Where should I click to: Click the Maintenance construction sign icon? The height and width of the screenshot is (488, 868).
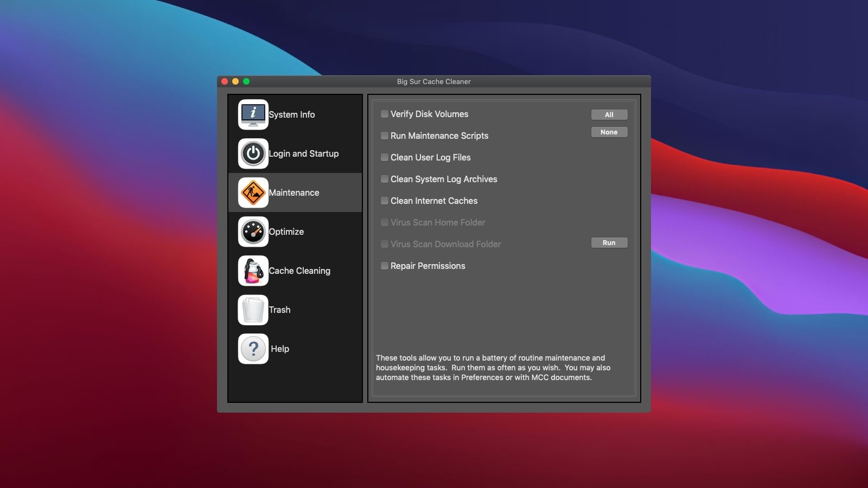[253, 192]
